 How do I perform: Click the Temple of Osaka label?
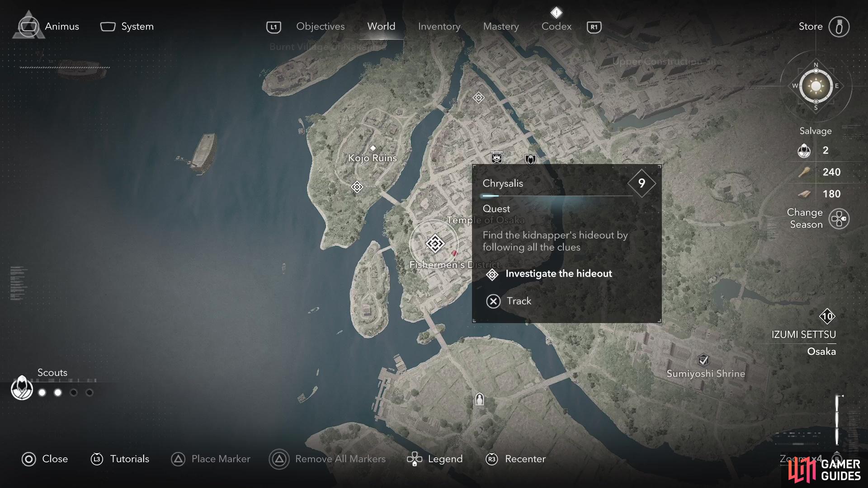pyautogui.click(x=486, y=220)
